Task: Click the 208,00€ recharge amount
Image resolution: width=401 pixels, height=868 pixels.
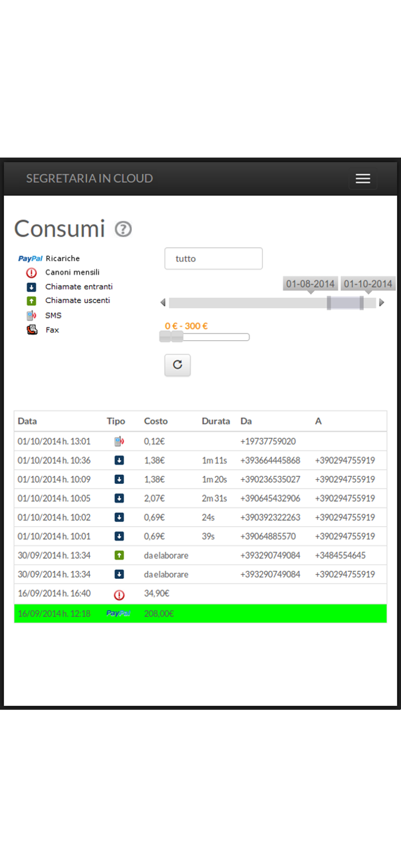Action: 159,614
